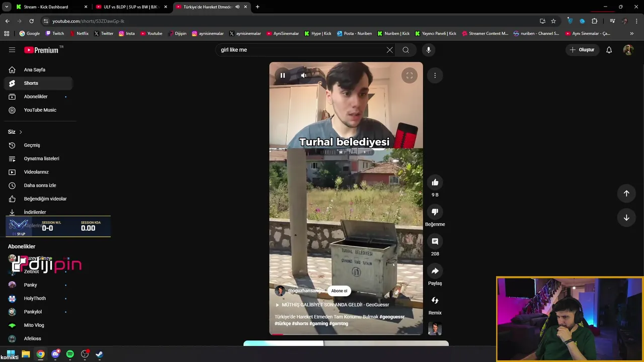Mute the Short's volume icon
This screenshot has height=362, width=644.
(303, 75)
